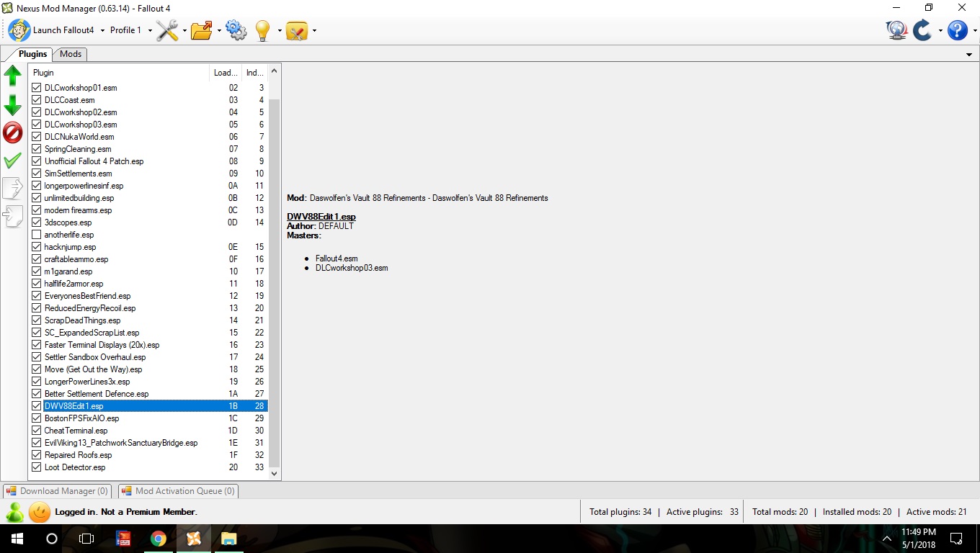Select the Better Settlement Defence.esp row
Image resolution: width=980 pixels, height=553 pixels.
tap(148, 394)
